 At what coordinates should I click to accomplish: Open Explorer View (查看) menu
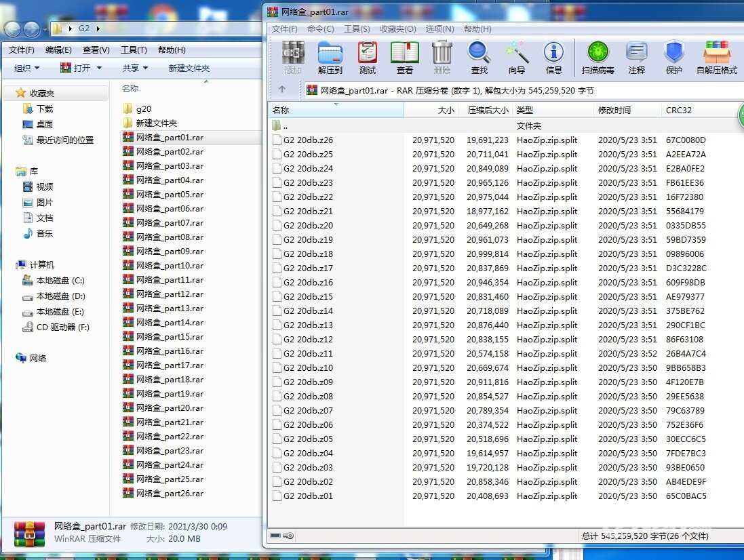(96, 49)
